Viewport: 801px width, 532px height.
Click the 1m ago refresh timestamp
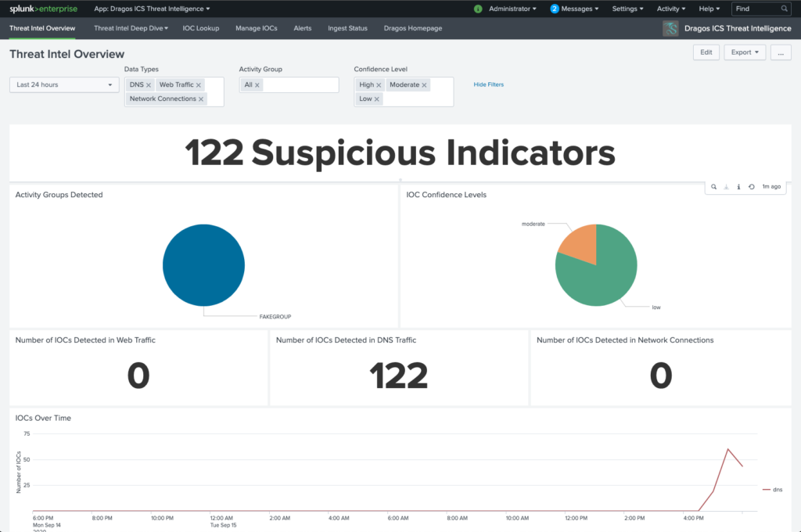pos(771,187)
